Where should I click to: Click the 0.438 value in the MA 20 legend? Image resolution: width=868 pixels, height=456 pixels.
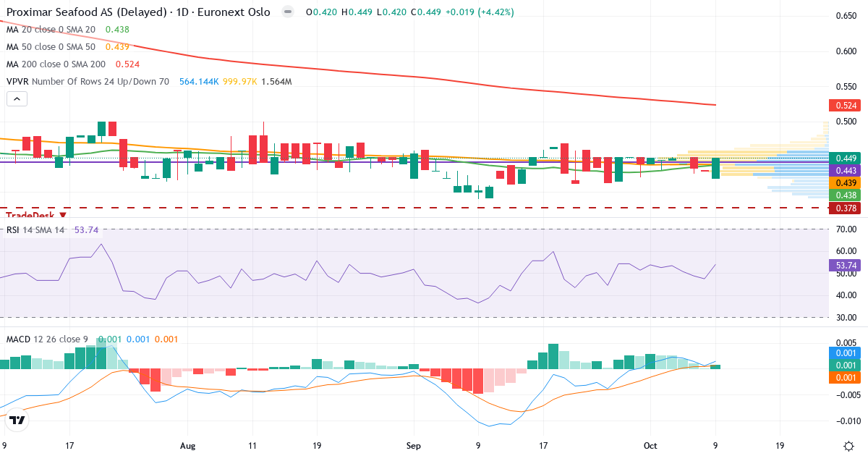(117, 30)
